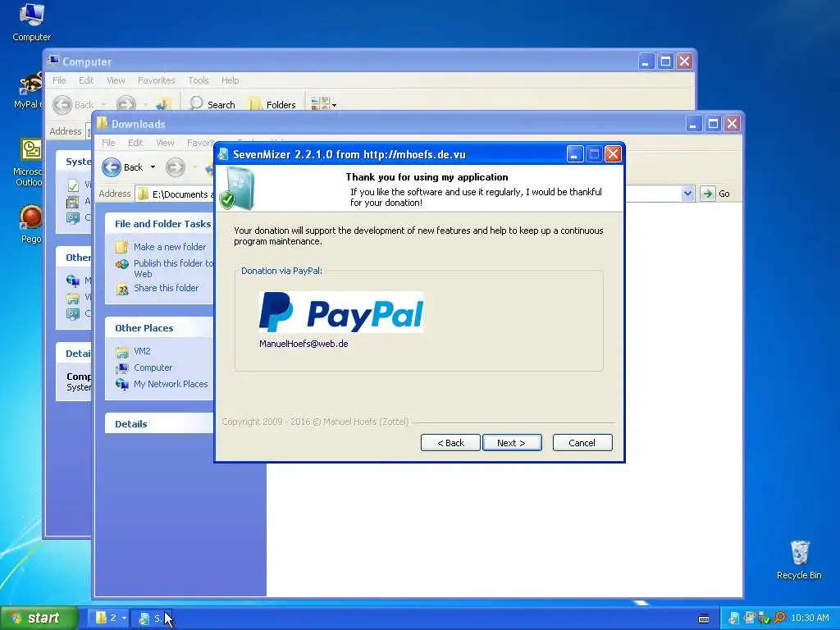
Task: Open Edit menu in Downloads window
Action: 135,143
